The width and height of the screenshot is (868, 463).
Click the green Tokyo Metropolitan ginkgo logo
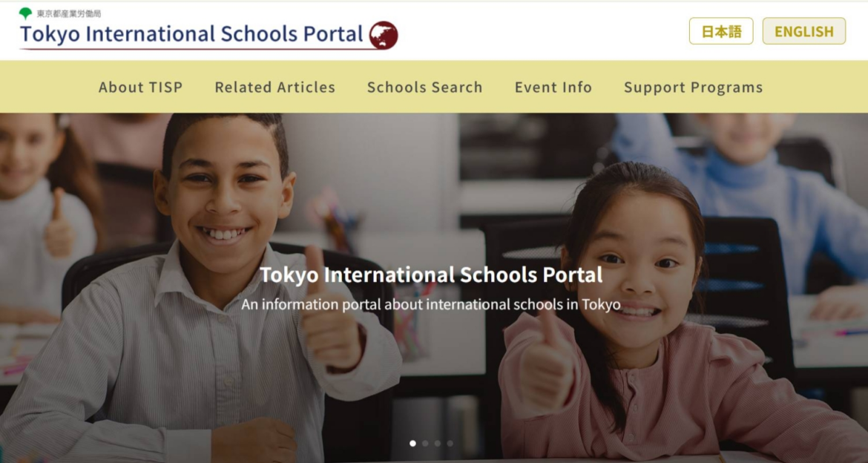(26, 13)
